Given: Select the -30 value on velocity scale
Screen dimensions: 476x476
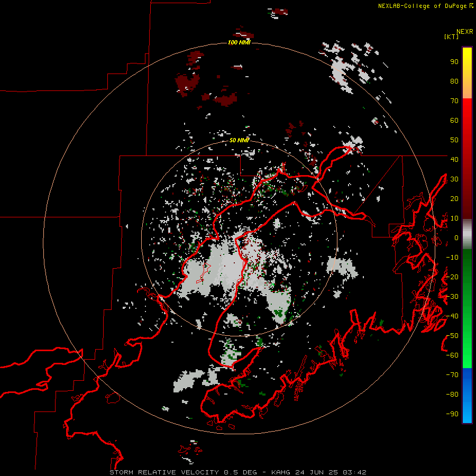Looking at the screenshot, I should pos(452,297).
